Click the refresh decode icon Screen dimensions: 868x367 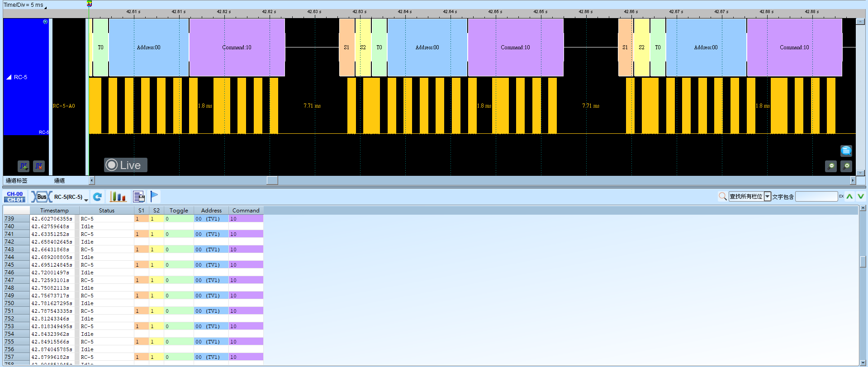(97, 197)
